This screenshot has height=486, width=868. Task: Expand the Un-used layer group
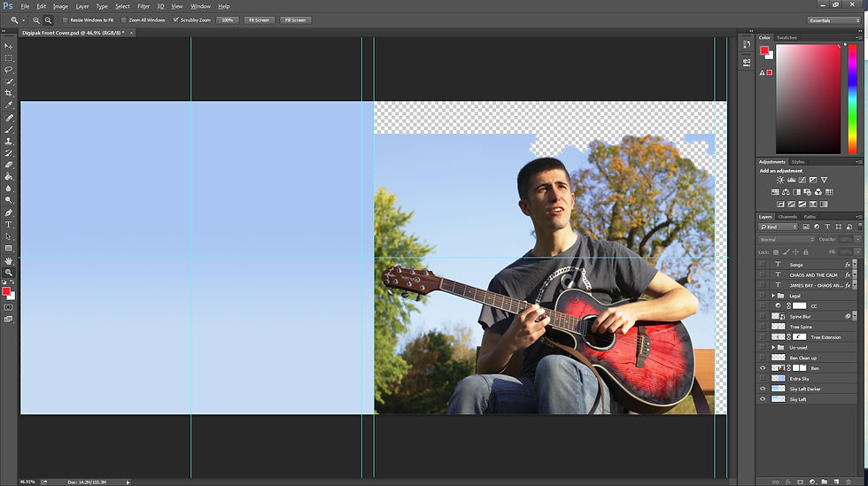pyautogui.click(x=773, y=348)
